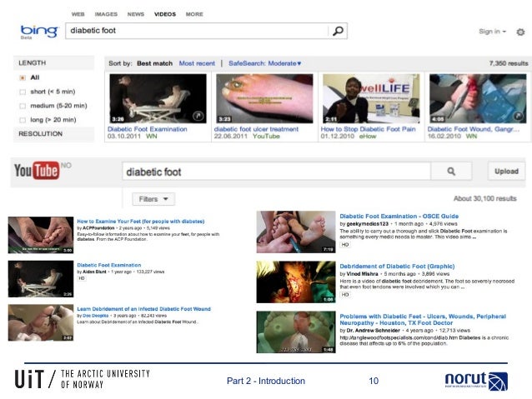Viewport: 532px width, 399px height.
Task: Click the YouTube logo
Action: click(37, 170)
